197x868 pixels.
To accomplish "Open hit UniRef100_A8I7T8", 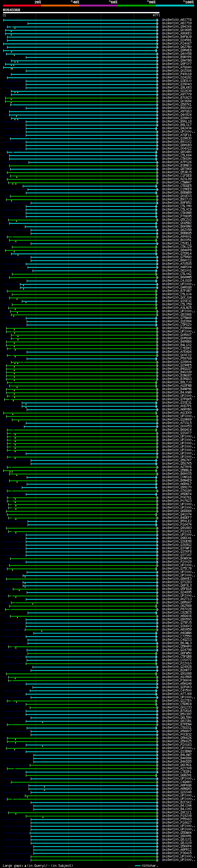I will click(x=177, y=20).
